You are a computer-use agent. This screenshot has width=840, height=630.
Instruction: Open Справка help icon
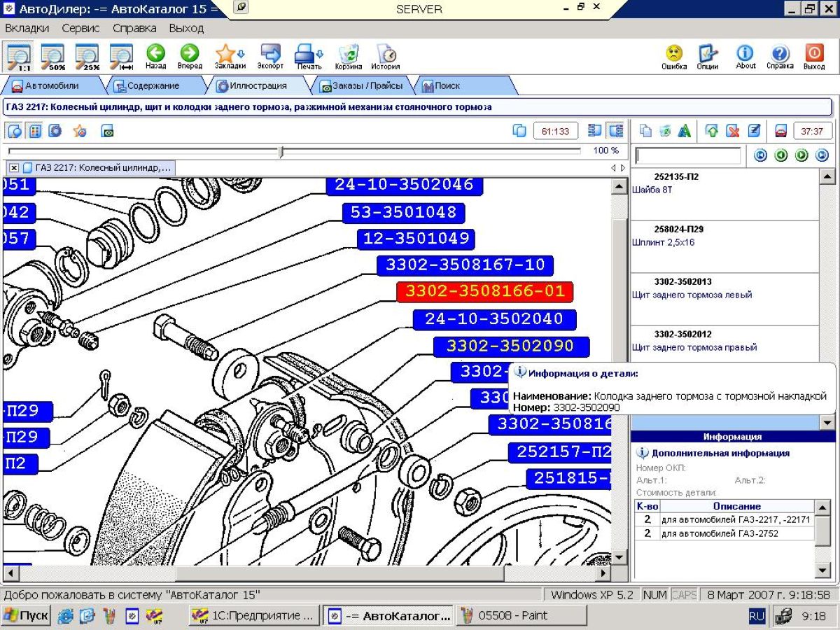click(780, 57)
